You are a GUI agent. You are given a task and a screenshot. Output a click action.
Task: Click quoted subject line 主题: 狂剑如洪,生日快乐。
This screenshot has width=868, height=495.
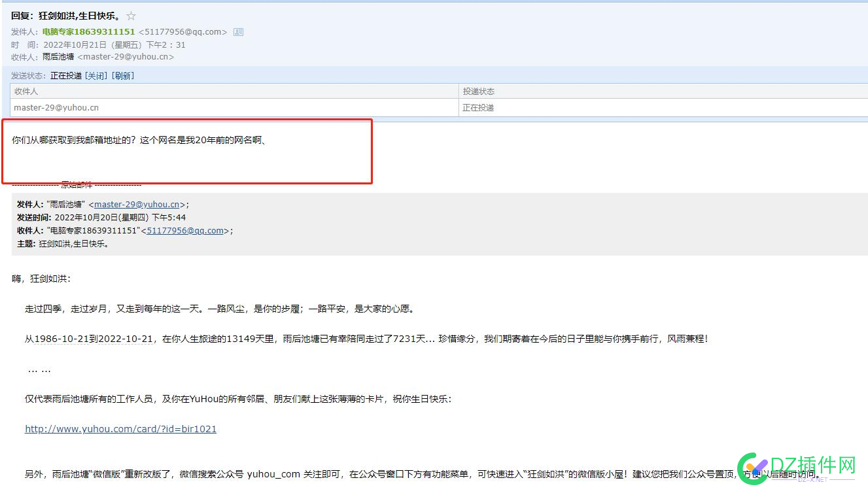[x=63, y=244]
